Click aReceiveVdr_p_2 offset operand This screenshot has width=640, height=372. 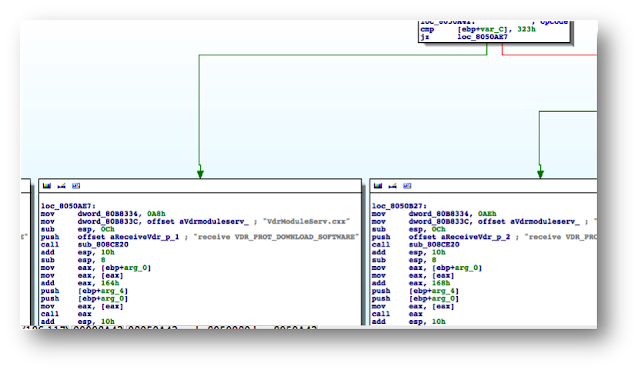pos(476,237)
